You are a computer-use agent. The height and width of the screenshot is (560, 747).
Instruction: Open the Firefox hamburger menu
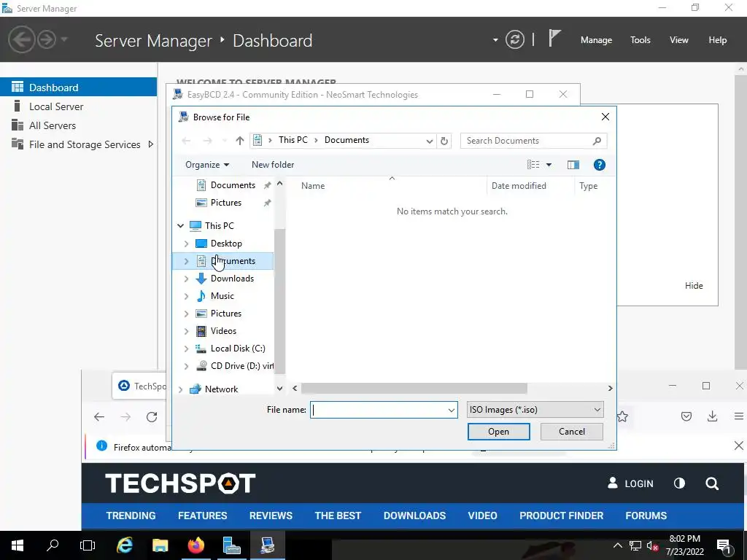coord(739,416)
